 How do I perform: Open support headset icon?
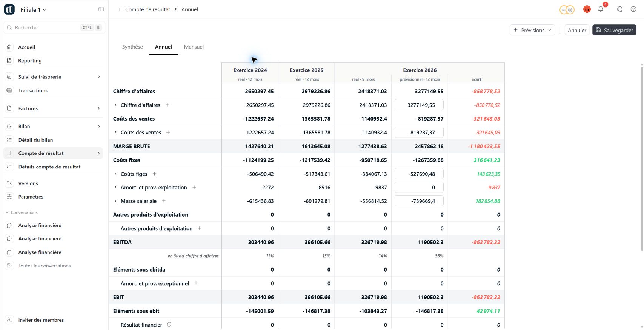click(x=620, y=9)
